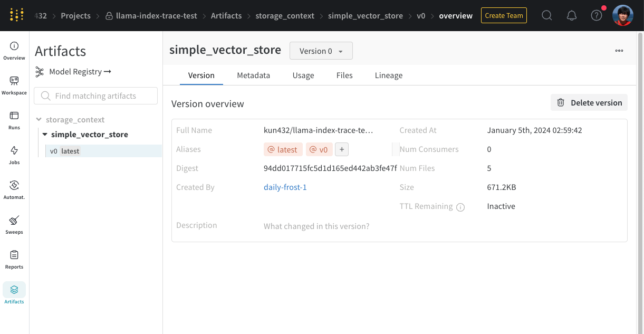
Task: Open the Model Registry link
Action: point(80,72)
